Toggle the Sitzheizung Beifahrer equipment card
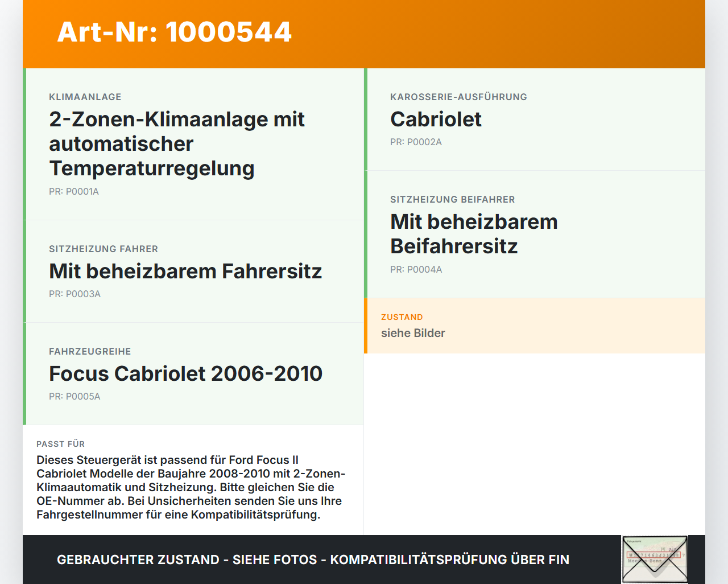This screenshot has height=584, width=728. 535,234
